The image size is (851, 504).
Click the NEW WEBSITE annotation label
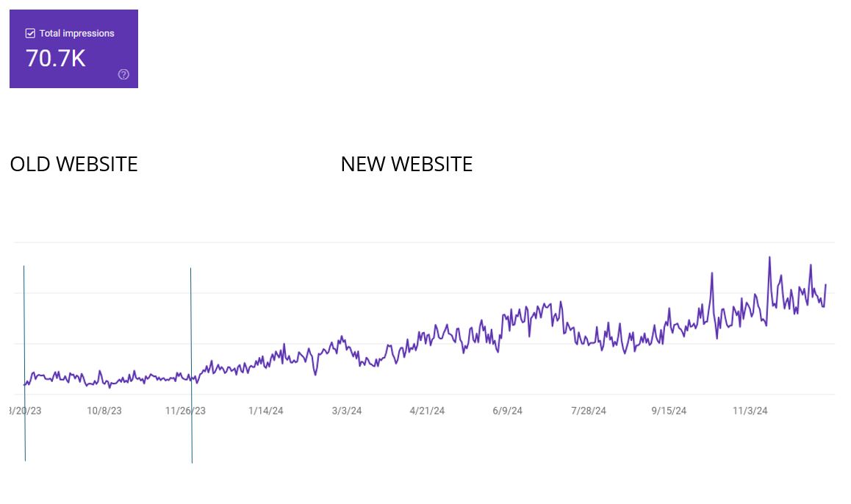[x=406, y=164]
